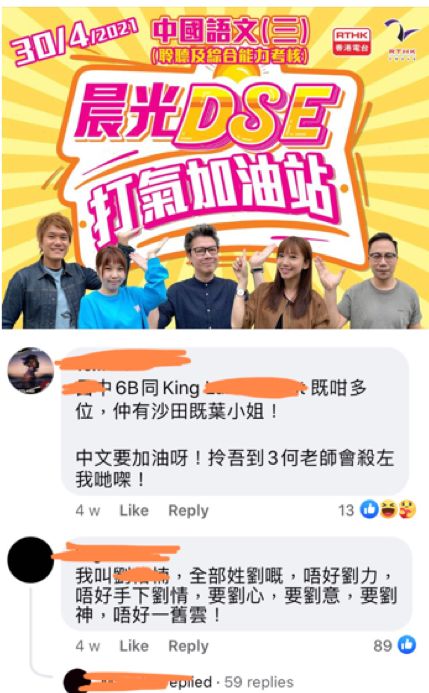Viewport: 429px width, 693px height.
Task: Like the comment mentioning 沙田既葉小姐
Action: [134, 510]
